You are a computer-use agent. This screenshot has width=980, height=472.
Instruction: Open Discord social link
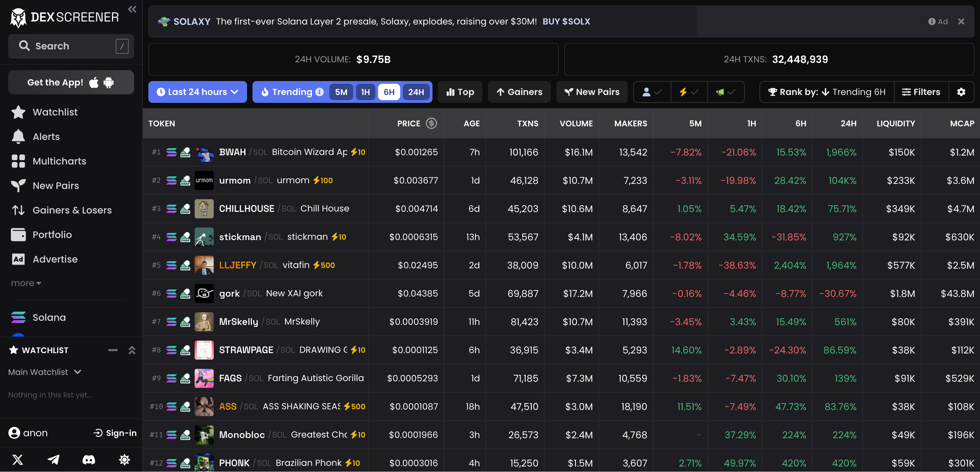(x=89, y=459)
